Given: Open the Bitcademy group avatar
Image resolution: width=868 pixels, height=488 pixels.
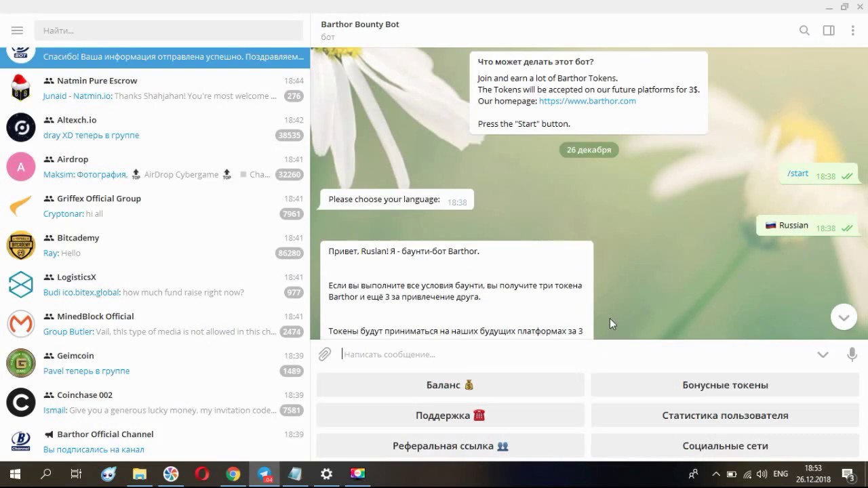Looking at the screenshot, I should (x=21, y=245).
